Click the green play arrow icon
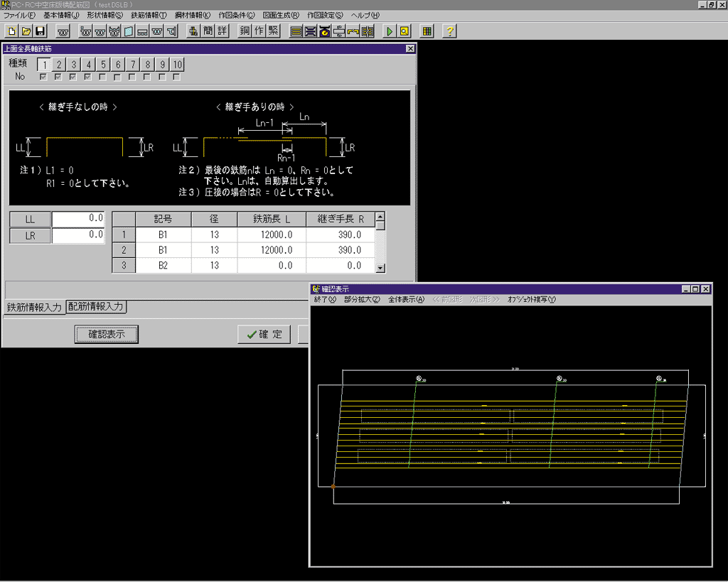 pos(390,31)
